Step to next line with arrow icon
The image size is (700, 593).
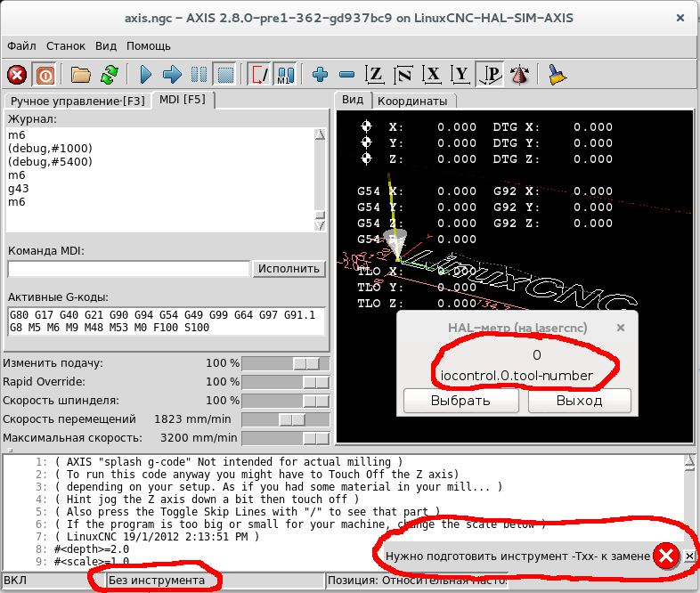point(172,75)
